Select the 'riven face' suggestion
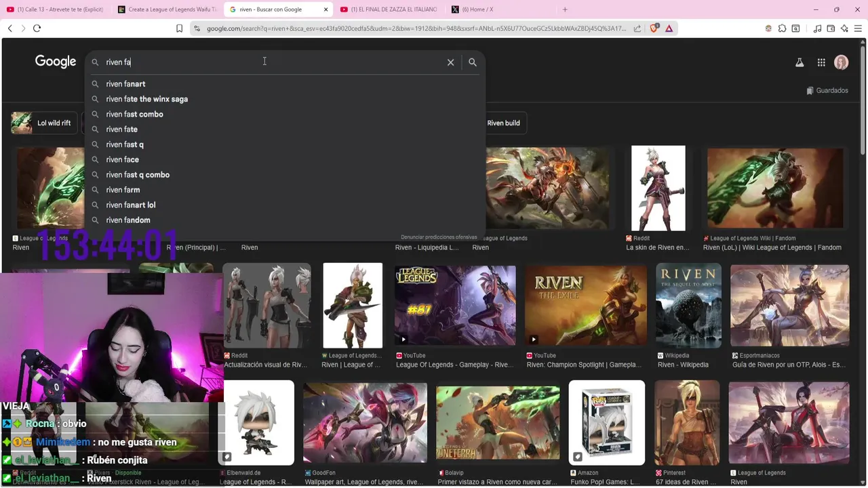Image resolution: width=868 pixels, height=488 pixels. 285,159
